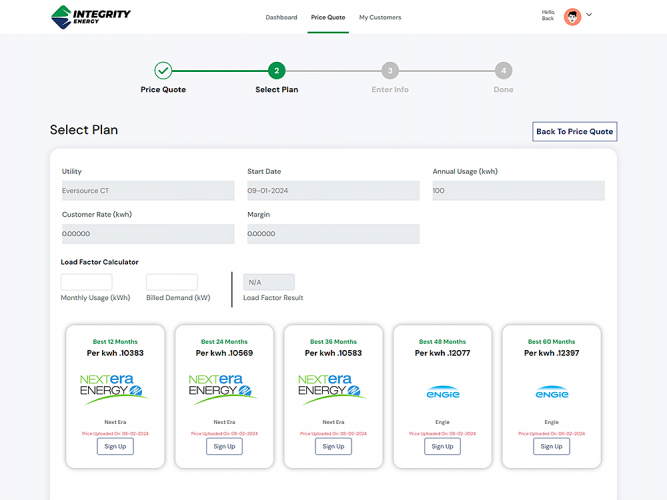Click the Customer Rate (kwh) field
The height and width of the screenshot is (500, 667).
click(148, 234)
